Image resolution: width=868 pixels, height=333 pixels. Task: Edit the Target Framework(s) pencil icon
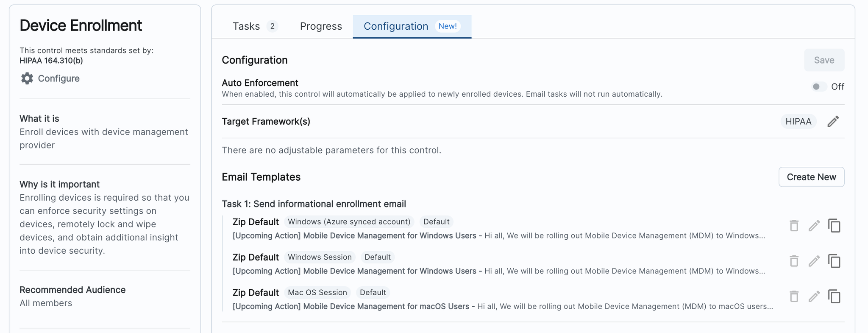pyautogui.click(x=833, y=122)
